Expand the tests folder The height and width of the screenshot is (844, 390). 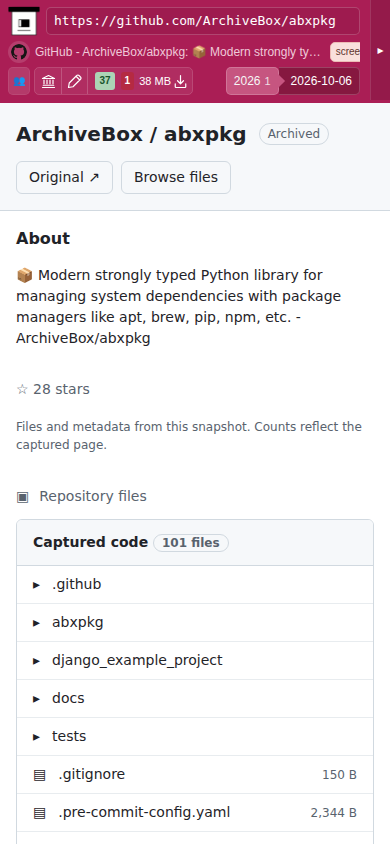pyautogui.click(x=195, y=736)
